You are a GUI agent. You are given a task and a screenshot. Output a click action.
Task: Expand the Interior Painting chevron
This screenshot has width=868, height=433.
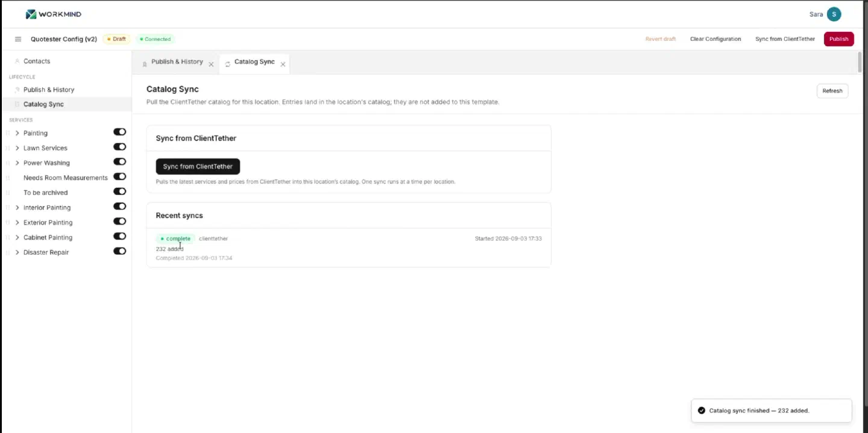tap(17, 208)
